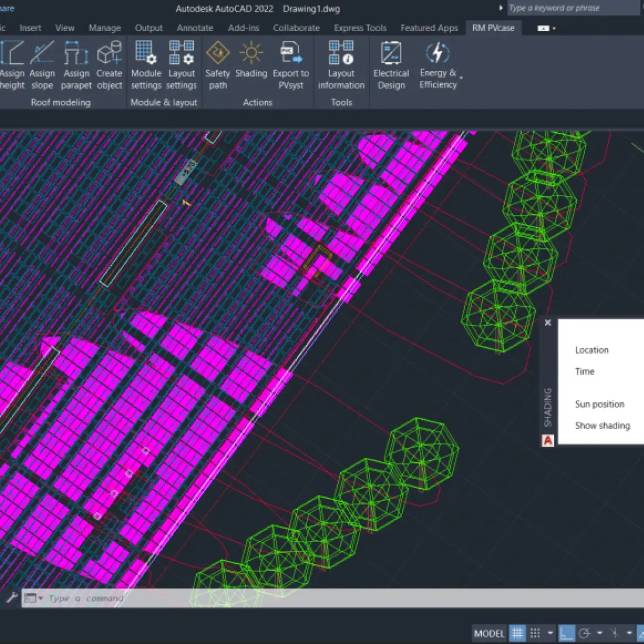Switch to the Collaborate tab

coord(297,28)
